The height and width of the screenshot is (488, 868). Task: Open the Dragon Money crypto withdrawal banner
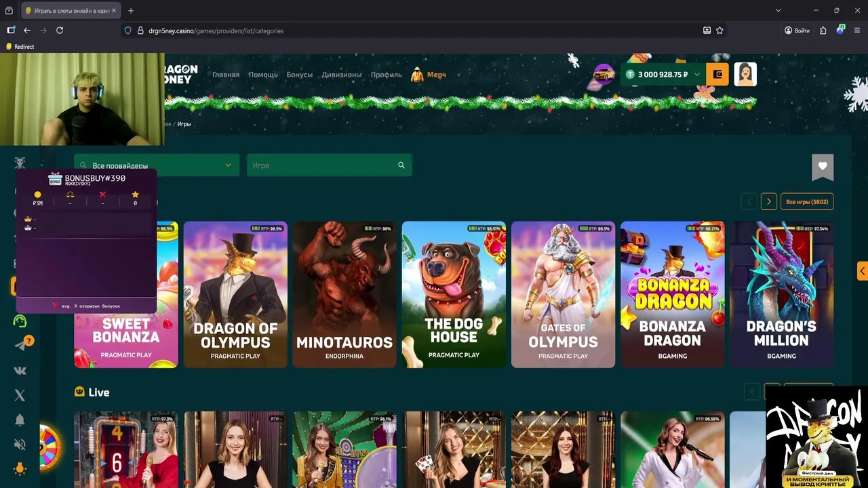pyautogui.click(x=816, y=437)
